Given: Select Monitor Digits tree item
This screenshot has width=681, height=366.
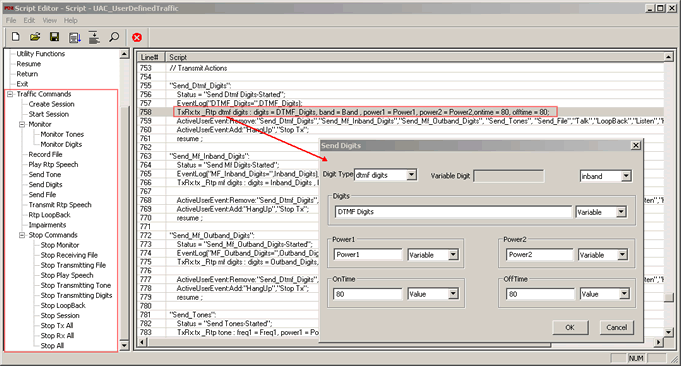Looking at the screenshot, I should click(x=61, y=144).
